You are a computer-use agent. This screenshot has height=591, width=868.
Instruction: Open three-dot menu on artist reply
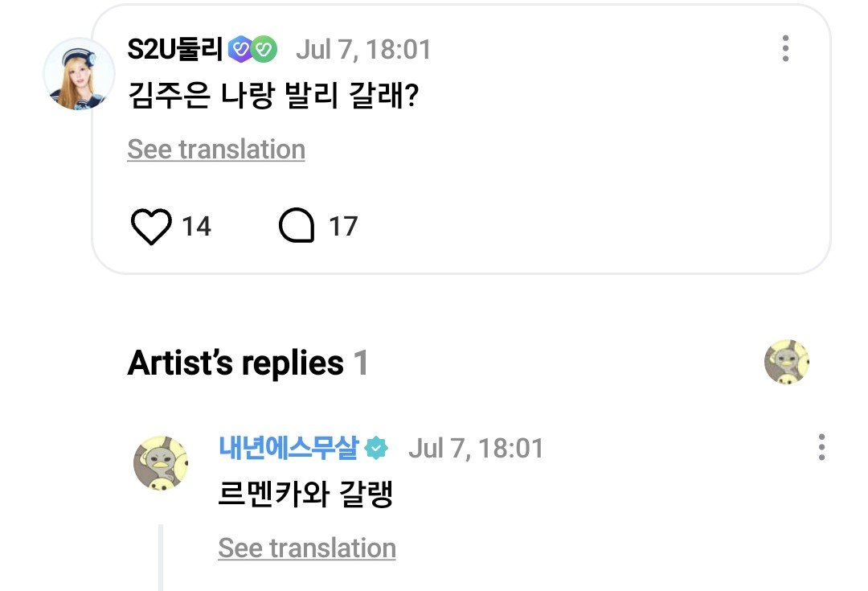[x=821, y=447]
